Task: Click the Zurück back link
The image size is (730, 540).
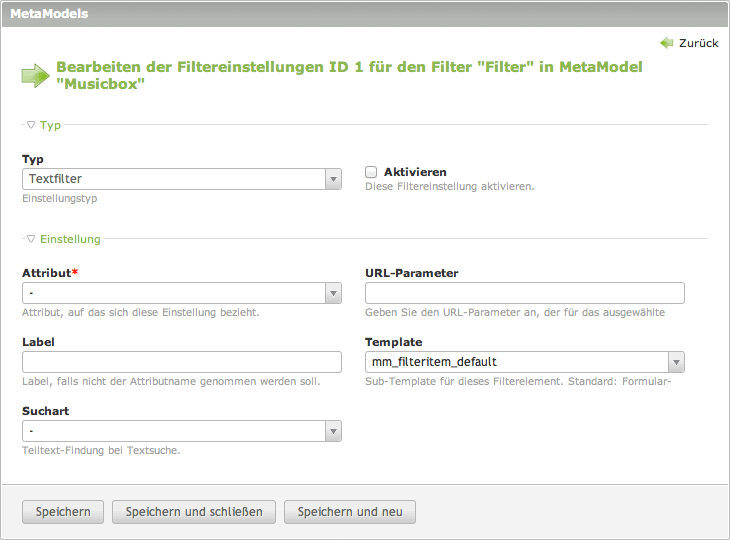Action: 698,43
